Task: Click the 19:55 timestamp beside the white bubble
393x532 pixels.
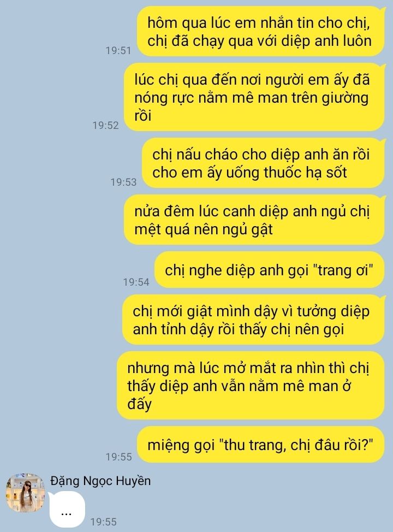Action: click(104, 522)
